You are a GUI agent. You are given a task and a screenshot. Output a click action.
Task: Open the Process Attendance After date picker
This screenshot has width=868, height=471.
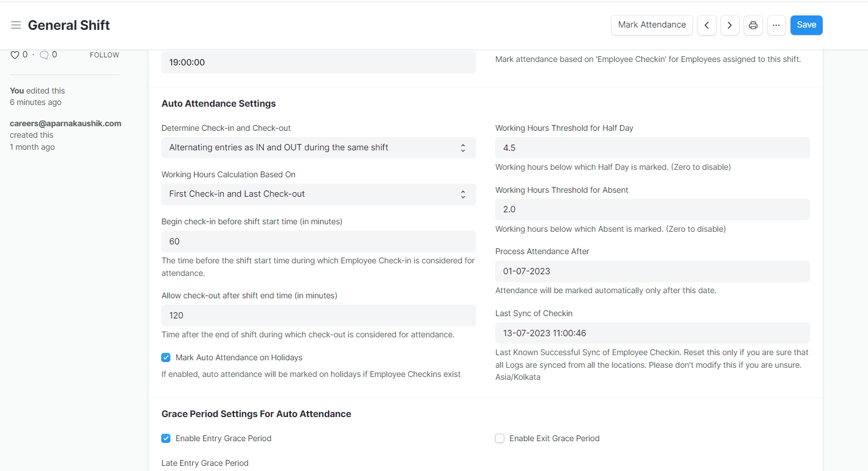[x=652, y=271]
